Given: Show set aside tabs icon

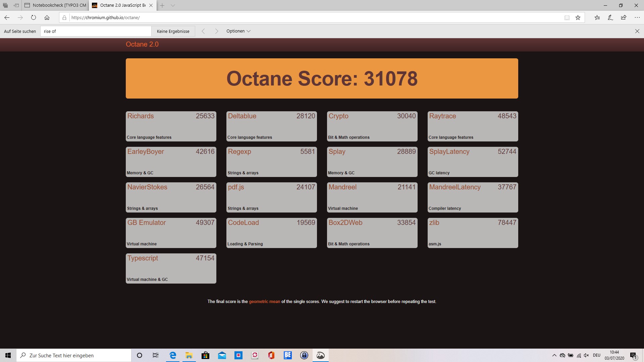Looking at the screenshot, I should (5, 5).
